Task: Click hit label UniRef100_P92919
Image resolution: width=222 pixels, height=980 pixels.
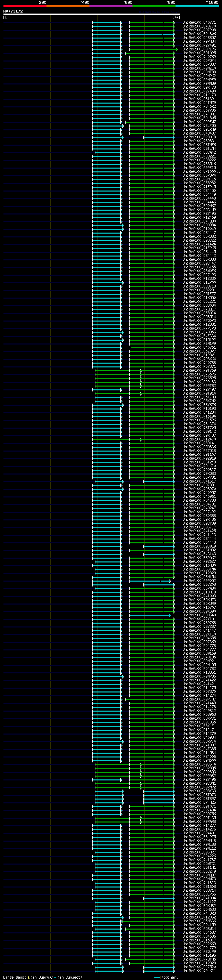Action: tap(199, 459)
